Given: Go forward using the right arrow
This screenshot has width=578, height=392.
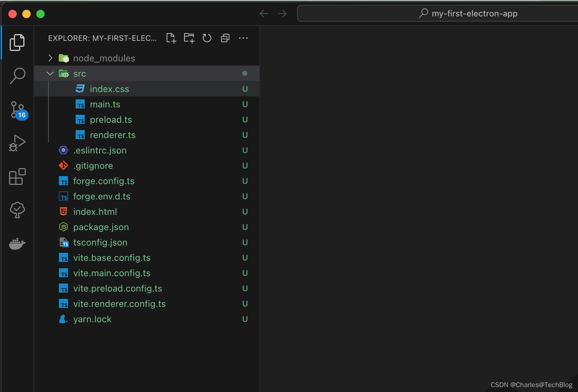Looking at the screenshot, I should coord(282,14).
